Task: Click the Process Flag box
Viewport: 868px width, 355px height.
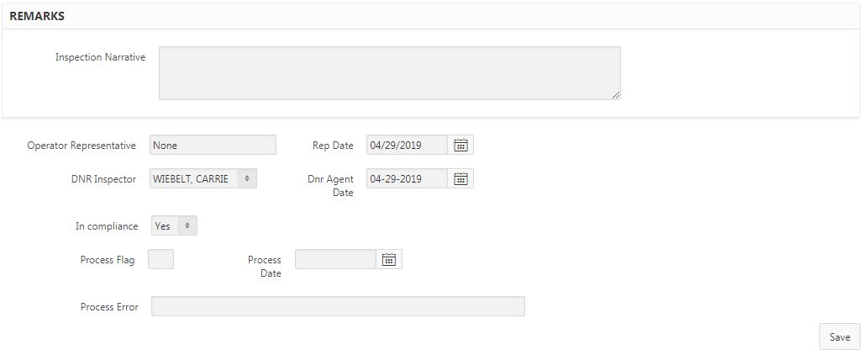Action: (160, 259)
